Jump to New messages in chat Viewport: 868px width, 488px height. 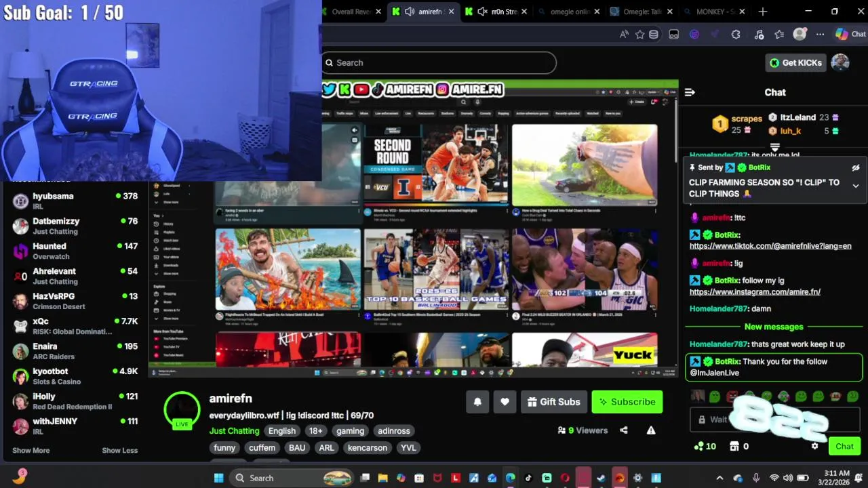(x=774, y=327)
